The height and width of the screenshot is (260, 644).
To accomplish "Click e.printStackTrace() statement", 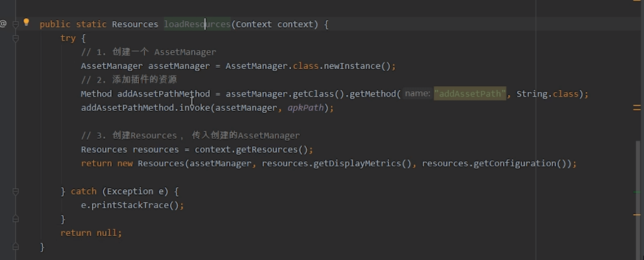I will [132, 205].
